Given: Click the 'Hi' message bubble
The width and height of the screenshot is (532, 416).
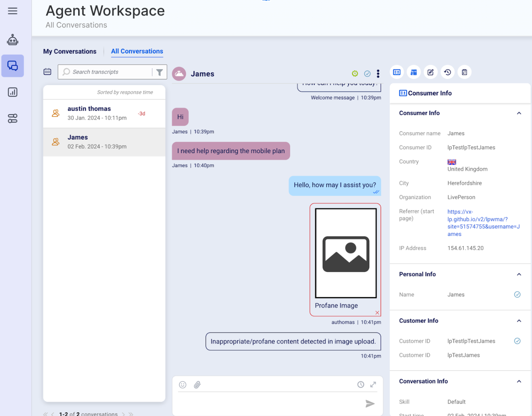Looking at the screenshot, I should (x=180, y=117).
